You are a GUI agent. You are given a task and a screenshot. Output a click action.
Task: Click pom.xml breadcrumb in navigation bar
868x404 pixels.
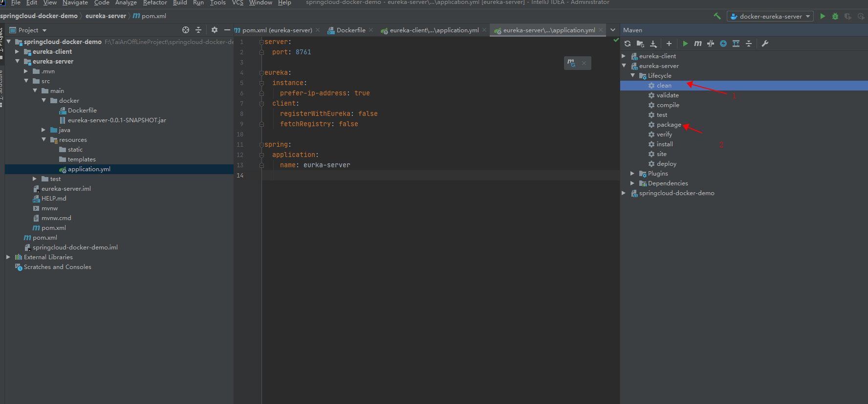tap(150, 16)
